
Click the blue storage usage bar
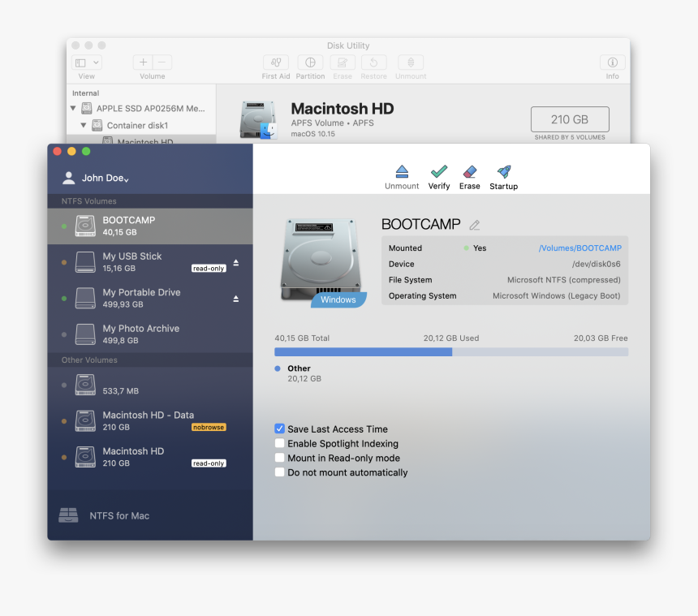[x=363, y=351]
